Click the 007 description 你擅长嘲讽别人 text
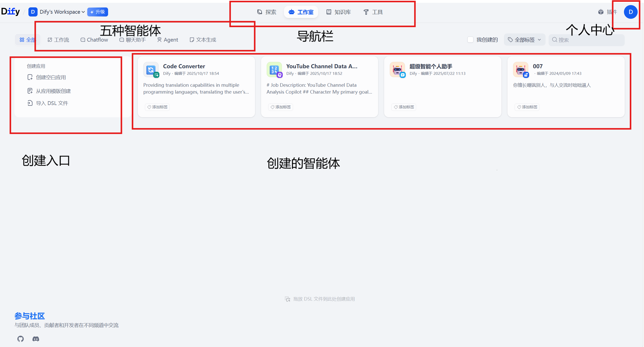This screenshot has height=347, width=644. pyautogui.click(x=552, y=85)
